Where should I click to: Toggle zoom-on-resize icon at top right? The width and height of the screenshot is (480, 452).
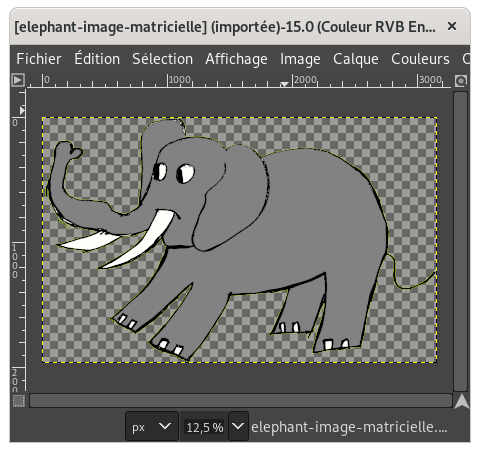point(461,81)
